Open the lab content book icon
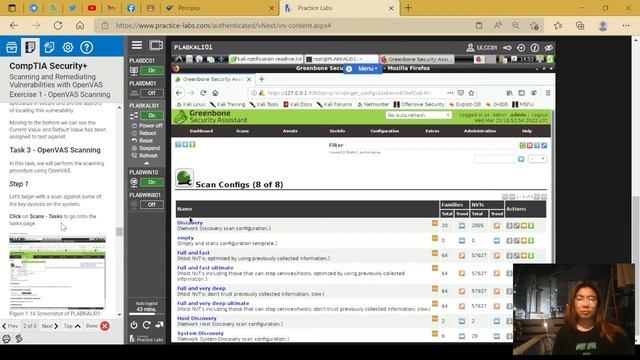Viewport: 640px width, 360px height. click(x=30, y=47)
